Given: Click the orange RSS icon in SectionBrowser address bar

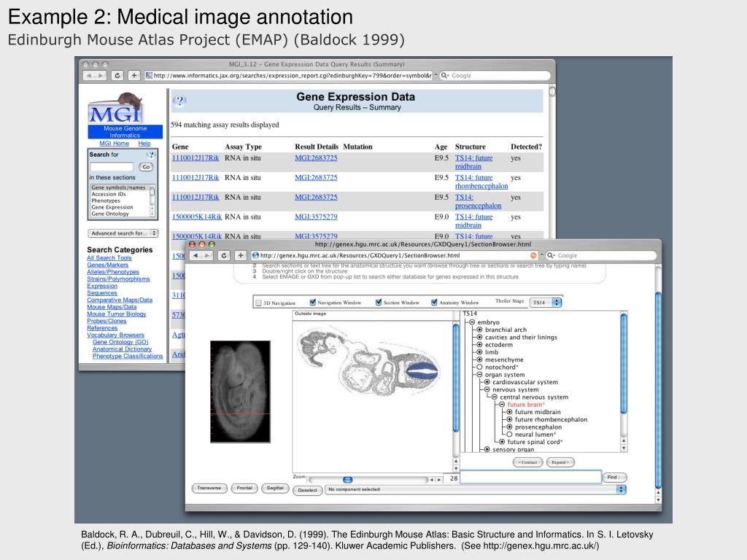Looking at the screenshot, I should point(533,256).
